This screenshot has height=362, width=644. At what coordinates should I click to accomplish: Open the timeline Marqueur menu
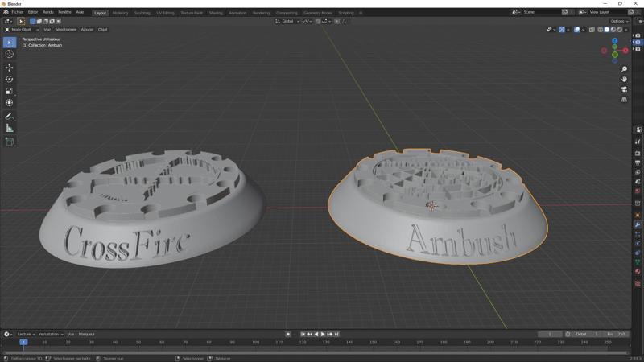(x=87, y=334)
